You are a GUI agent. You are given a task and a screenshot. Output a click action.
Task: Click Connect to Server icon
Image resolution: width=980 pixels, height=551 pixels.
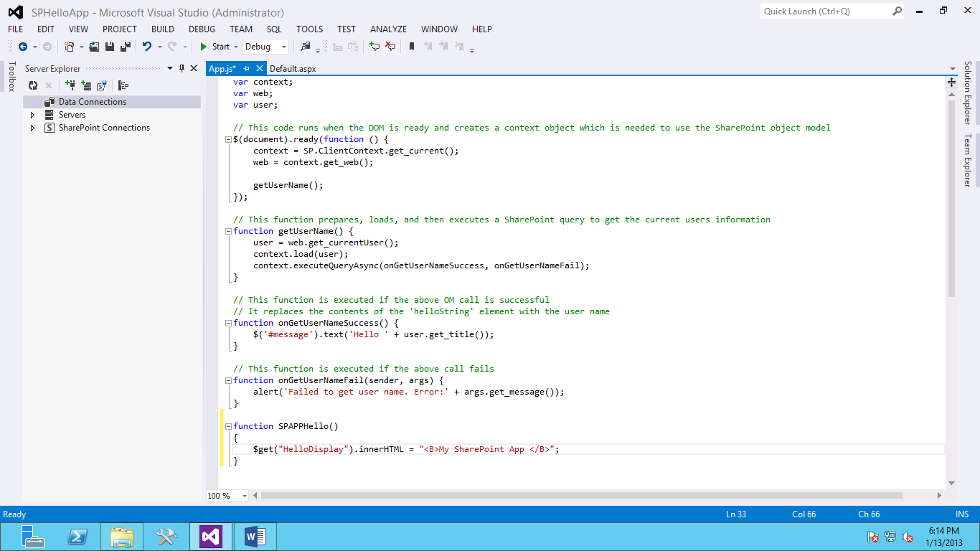tap(86, 85)
